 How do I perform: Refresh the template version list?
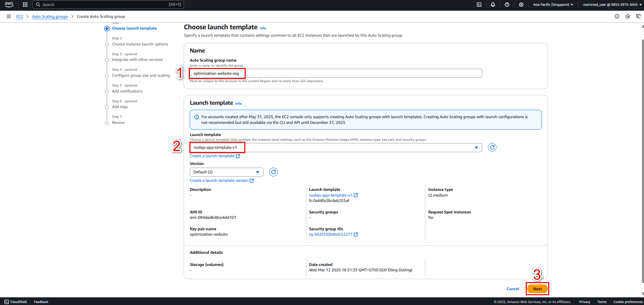pyautogui.click(x=273, y=172)
